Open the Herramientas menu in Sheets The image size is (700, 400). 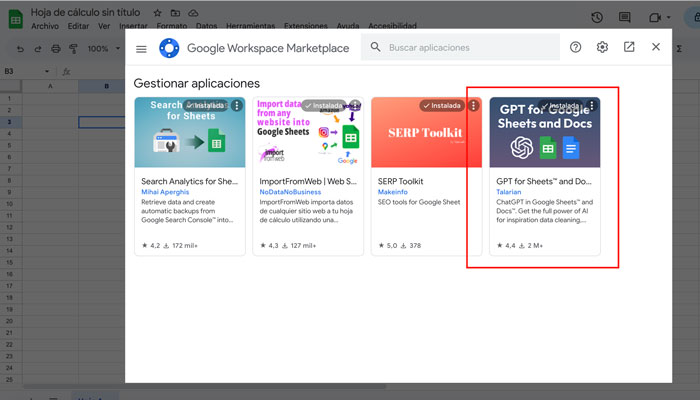coord(250,26)
